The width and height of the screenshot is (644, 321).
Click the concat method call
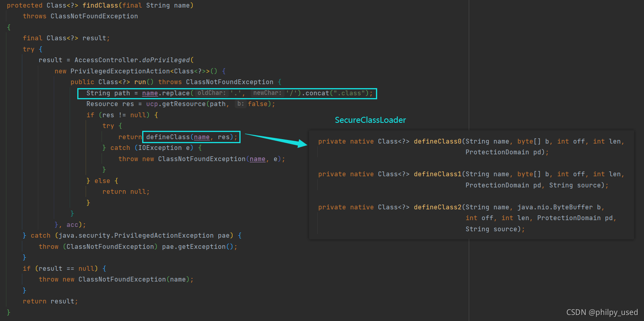[x=317, y=93]
